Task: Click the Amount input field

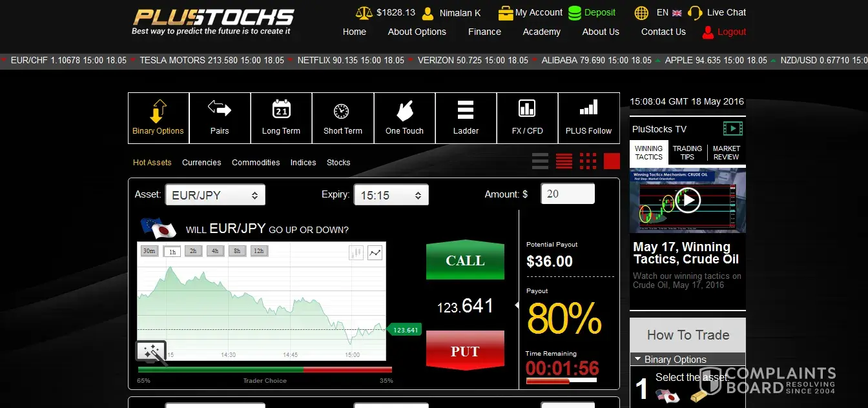Action: pos(567,194)
